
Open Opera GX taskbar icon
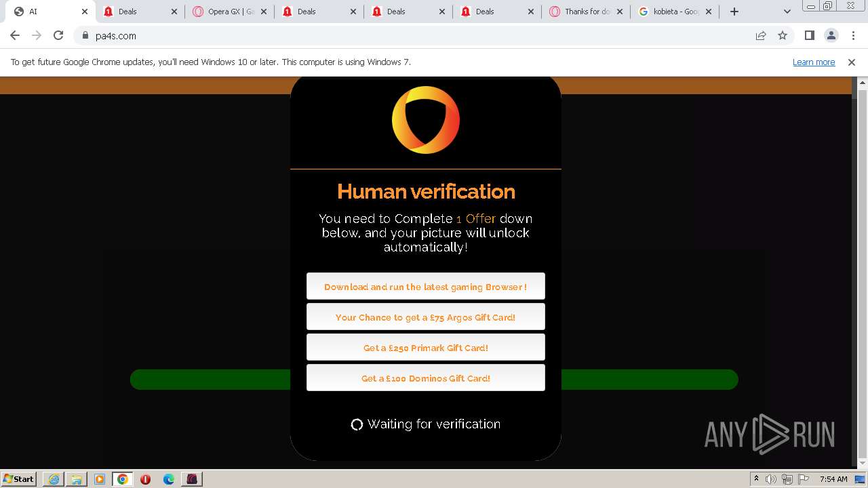coord(192,479)
